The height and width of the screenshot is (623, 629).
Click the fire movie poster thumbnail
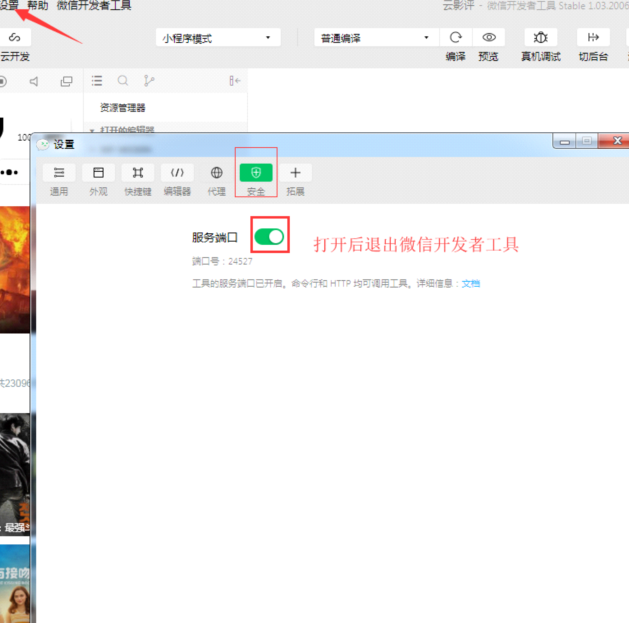[15, 270]
